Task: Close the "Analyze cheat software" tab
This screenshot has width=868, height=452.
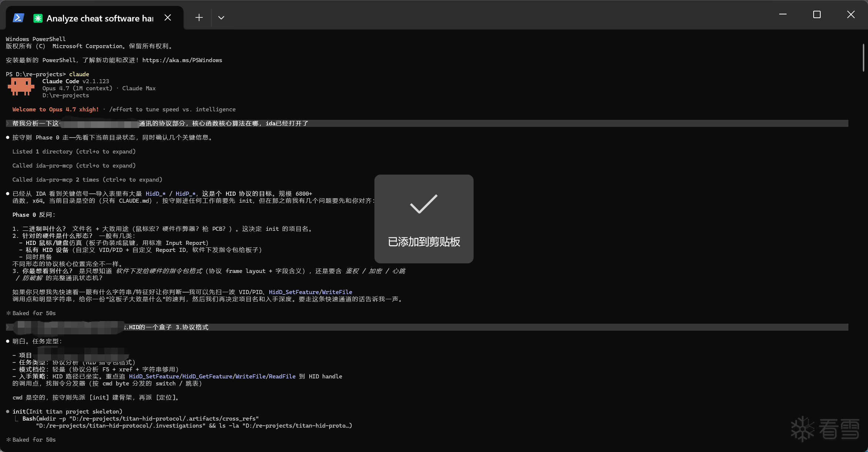Action: point(168,18)
